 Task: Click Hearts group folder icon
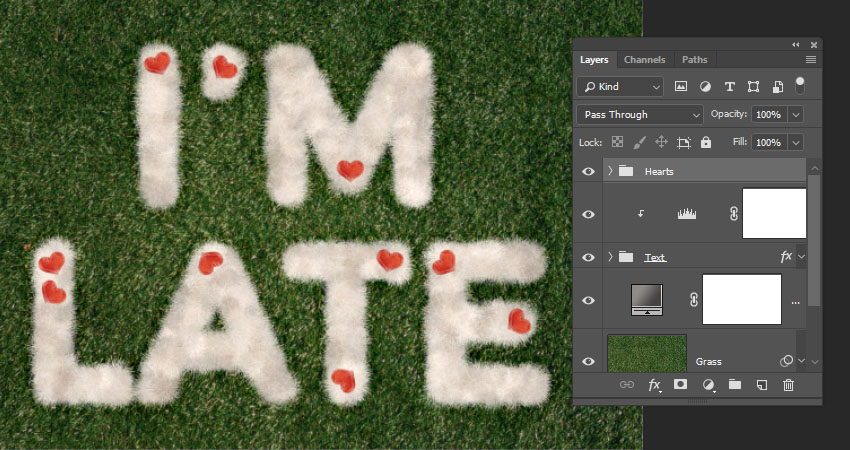coord(626,171)
